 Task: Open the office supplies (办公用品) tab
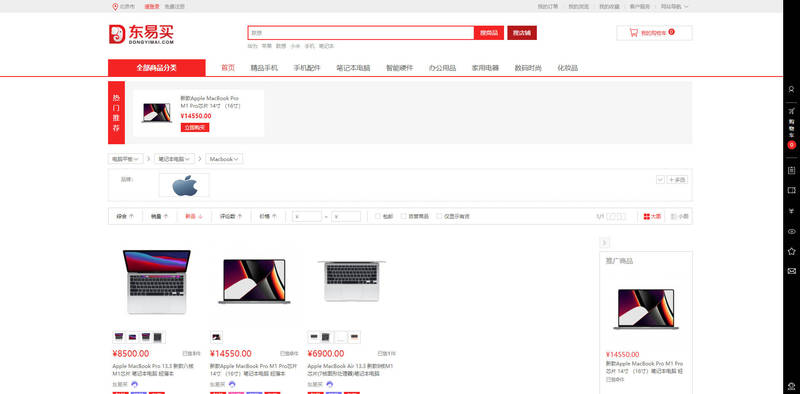442,68
